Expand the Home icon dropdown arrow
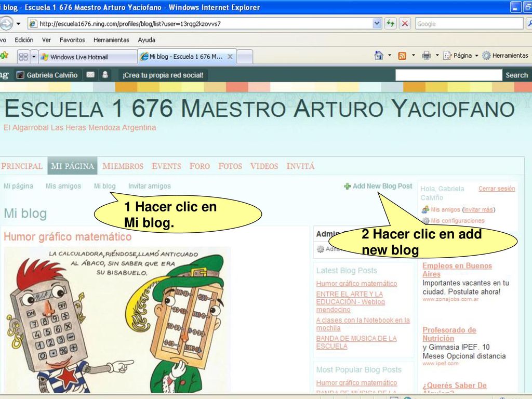The image size is (532, 399). pos(390,55)
